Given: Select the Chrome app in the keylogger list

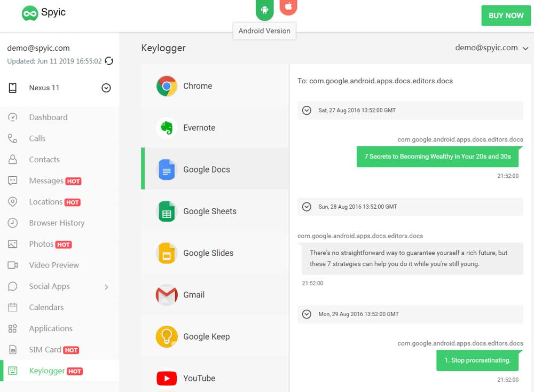Looking at the screenshot, I should pyautogui.click(x=166, y=85).
